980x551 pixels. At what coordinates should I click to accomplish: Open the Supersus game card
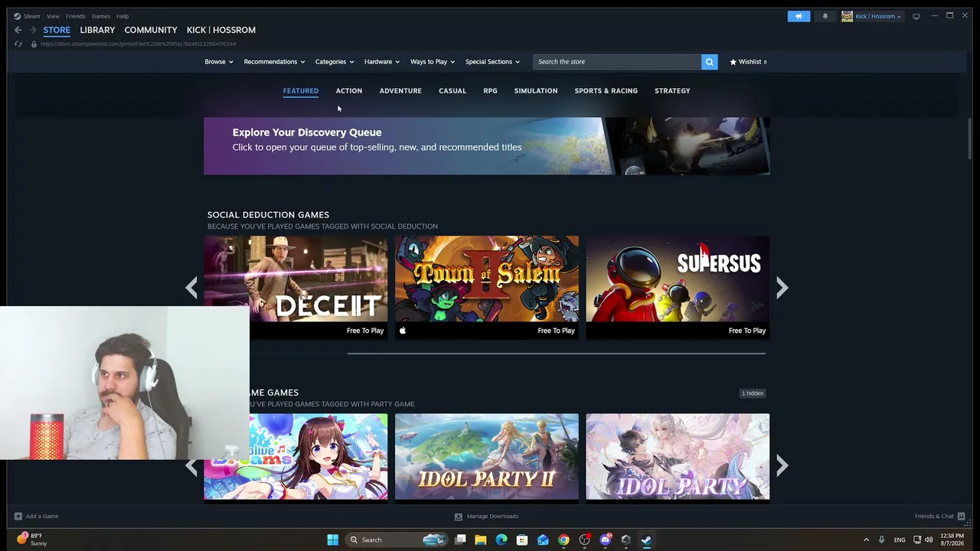(x=678, y=287)
